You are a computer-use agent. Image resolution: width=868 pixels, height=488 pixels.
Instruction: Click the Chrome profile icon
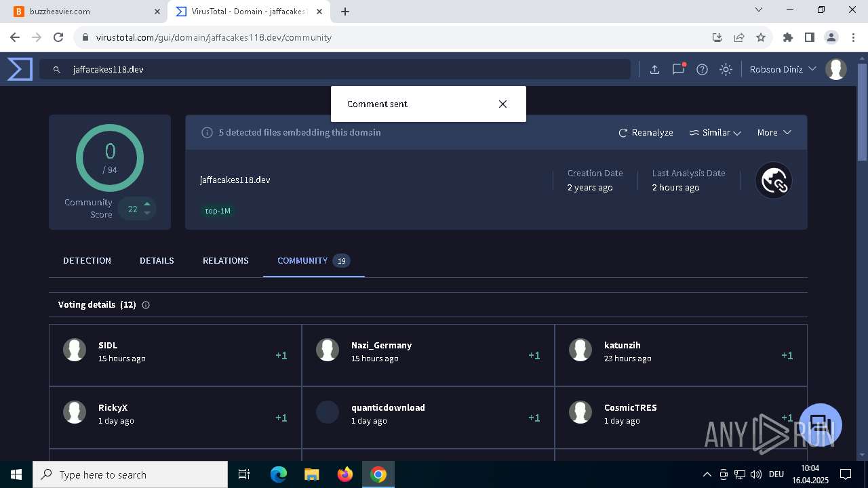[831, 37]
